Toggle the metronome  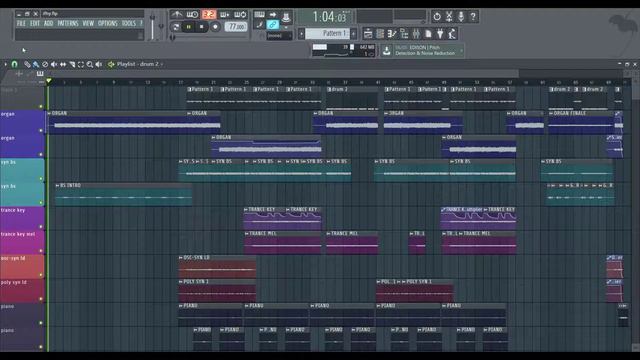(x=176, y=14)
